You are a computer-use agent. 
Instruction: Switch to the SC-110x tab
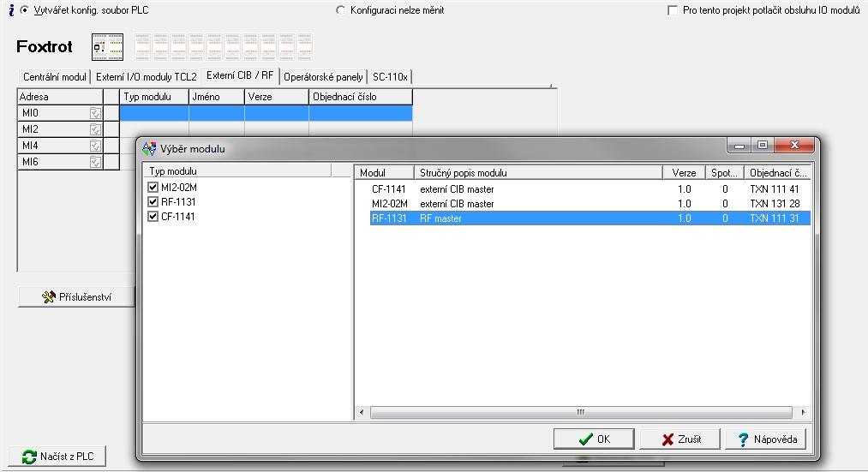click(390, 77)
